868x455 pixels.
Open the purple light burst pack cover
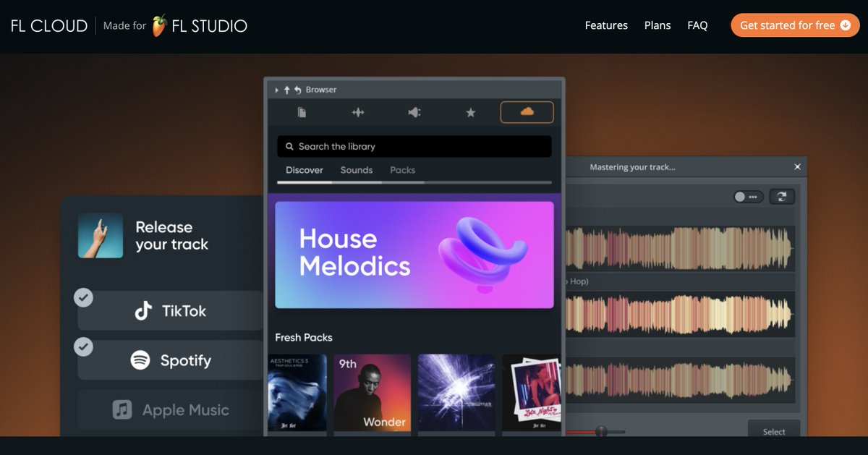pyautogui.click(x=456, y=394)
